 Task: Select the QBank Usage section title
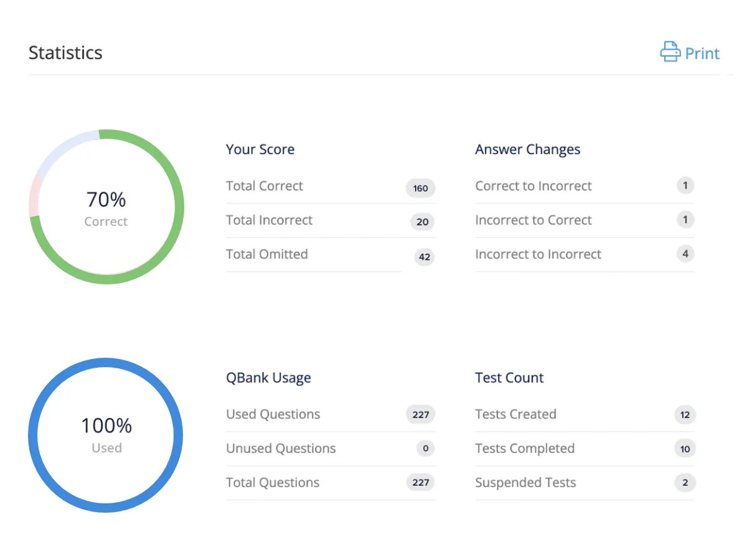tap(268, 378)
